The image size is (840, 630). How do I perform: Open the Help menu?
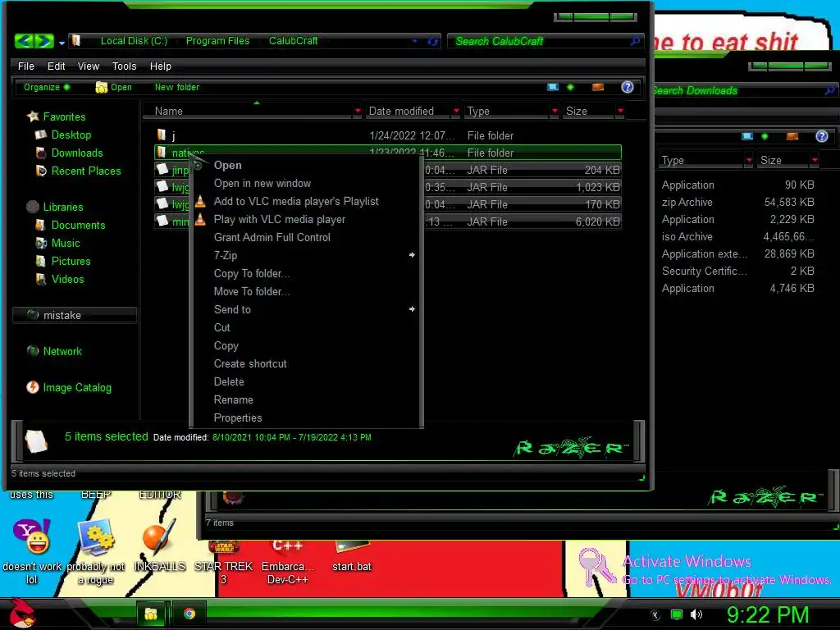point(160,66)
